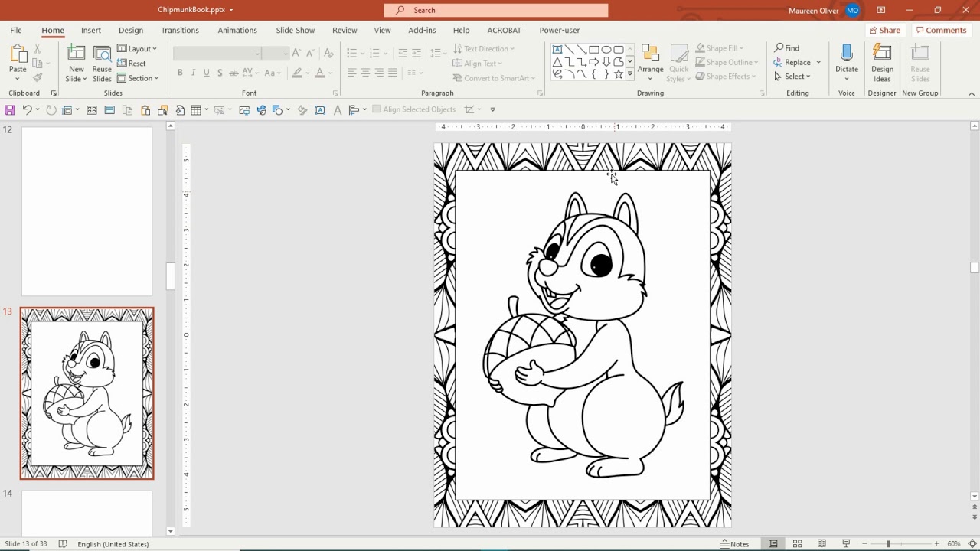This screenshot has height=551, width=980.
Task: Open the Slide Show tab
Action: tap(296, 30)
